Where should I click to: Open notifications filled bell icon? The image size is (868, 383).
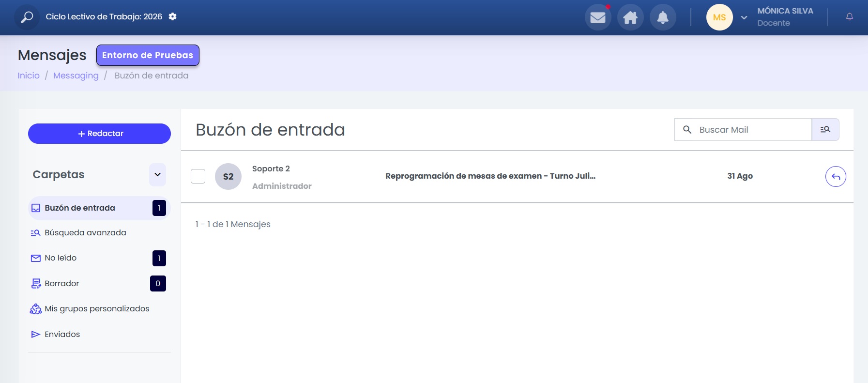(x=663, y=17)
